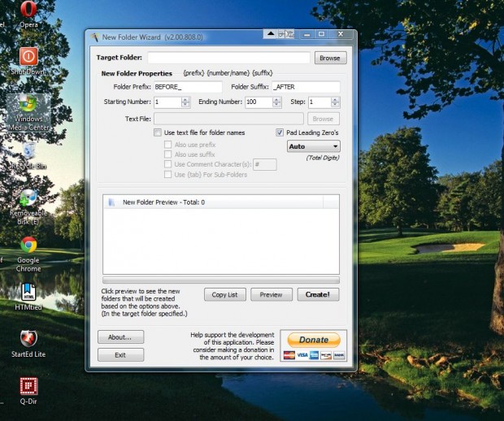
Task: Adjust the Ending Number spinner
Action: [x=276, y=102]
